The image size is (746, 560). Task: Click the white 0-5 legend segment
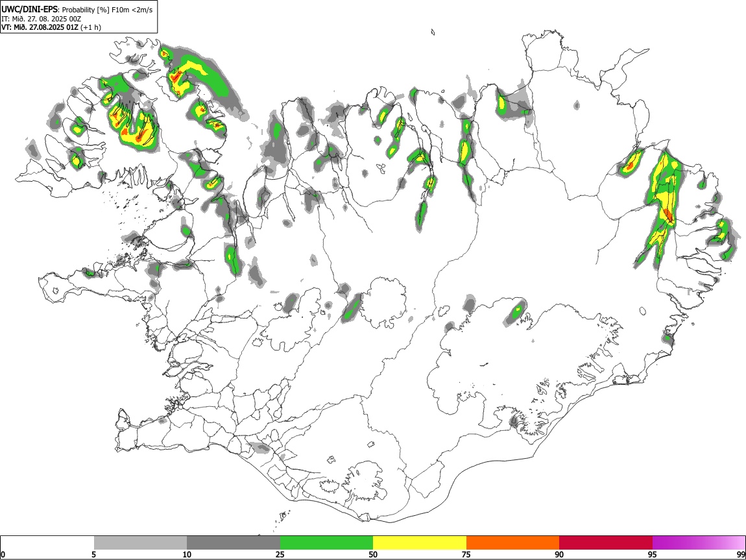point(47,542)
